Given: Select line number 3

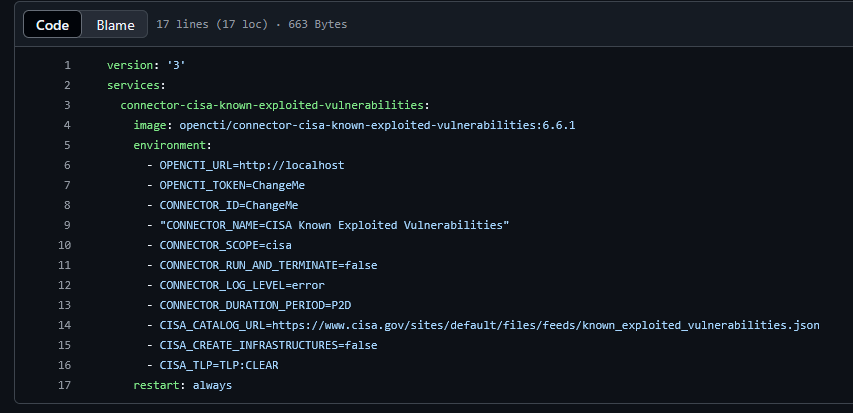Looking at the screenshot, I should pyautogui.click(x=67, y=105).
